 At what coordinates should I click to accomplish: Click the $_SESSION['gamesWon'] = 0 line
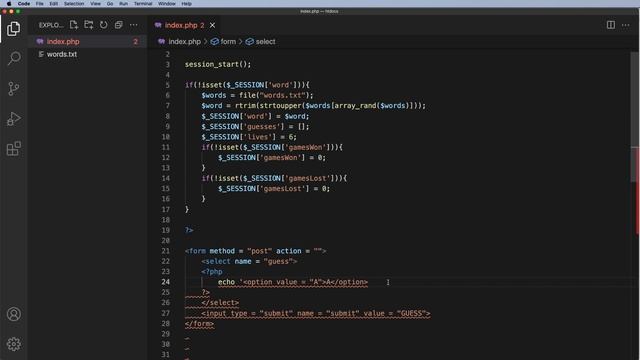tap(272, 158)
